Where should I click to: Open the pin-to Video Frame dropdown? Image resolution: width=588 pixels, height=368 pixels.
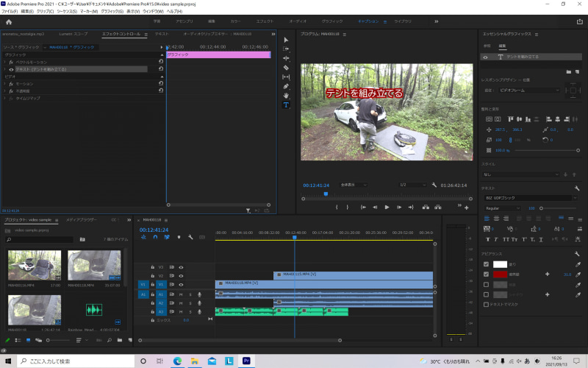(528, 91)
